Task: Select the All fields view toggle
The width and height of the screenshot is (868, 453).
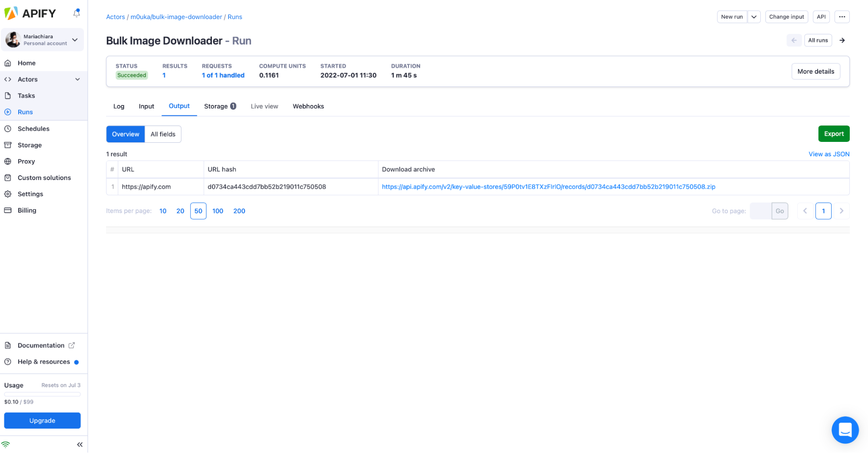Action: [x=163, y=134]
